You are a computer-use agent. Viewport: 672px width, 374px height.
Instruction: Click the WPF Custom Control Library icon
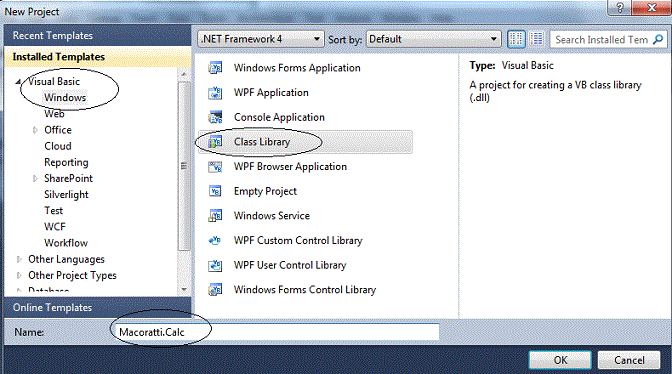pyautogui.click(x=215, y=240)
